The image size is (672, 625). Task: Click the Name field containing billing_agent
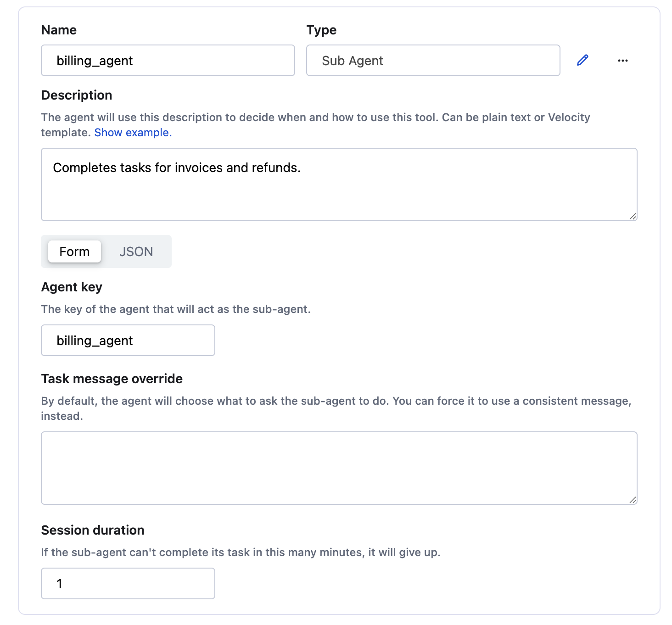click(x=168, y=60)
